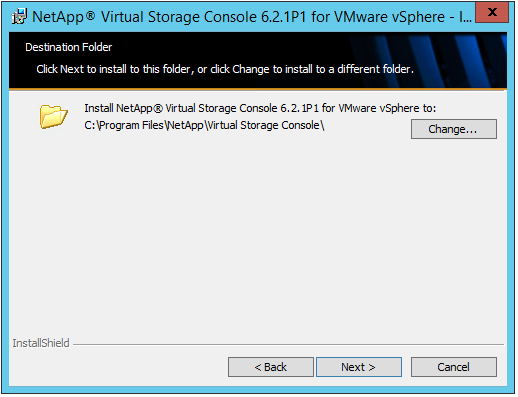Cancel the Virtual Storage Console setup
The height and width of the screenshot is (397, 518).
(x=454, y=367)
